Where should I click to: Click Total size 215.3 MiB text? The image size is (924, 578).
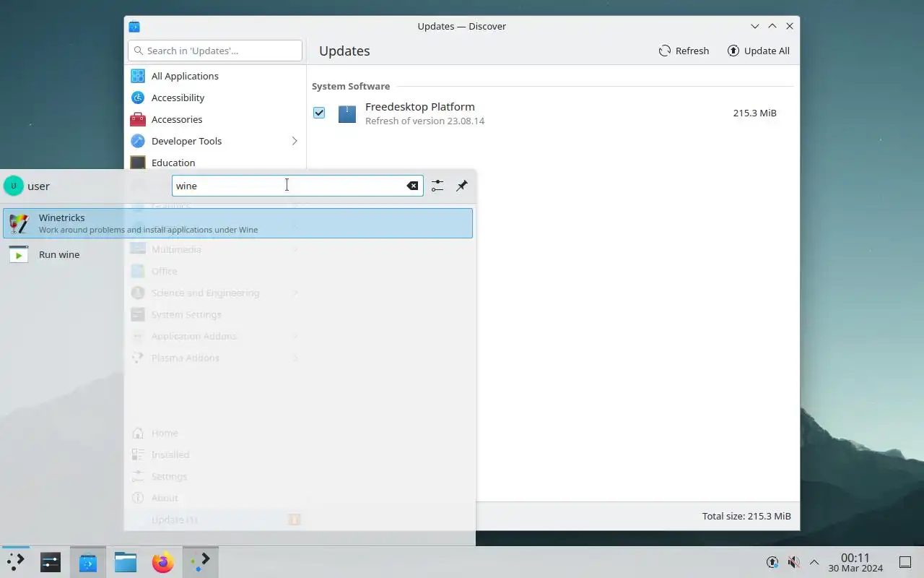746,517
